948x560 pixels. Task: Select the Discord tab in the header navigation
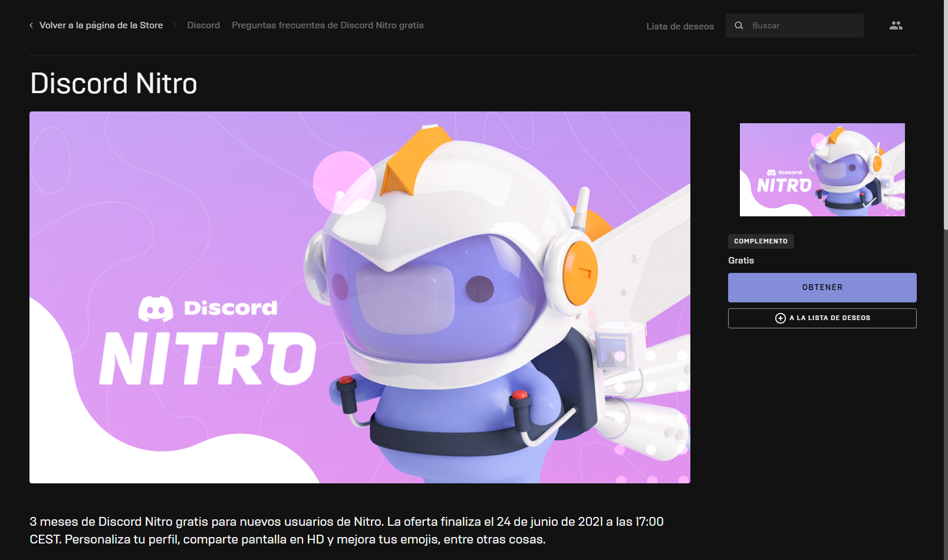pyautogui.click(x=203, y=25)
